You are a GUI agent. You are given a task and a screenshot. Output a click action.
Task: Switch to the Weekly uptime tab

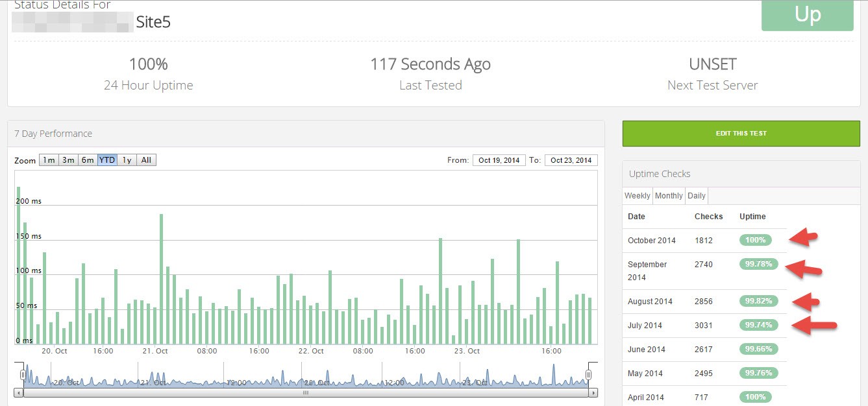click(638, 195)
